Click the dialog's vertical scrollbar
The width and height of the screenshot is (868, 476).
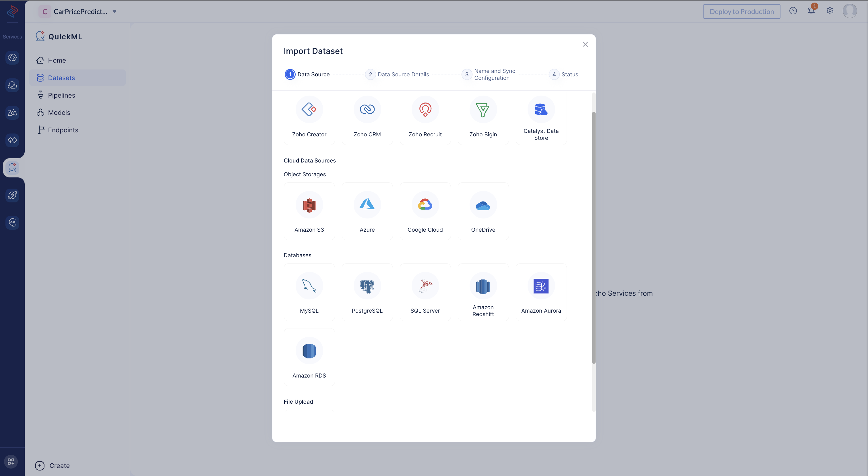[x=593, y=238]
